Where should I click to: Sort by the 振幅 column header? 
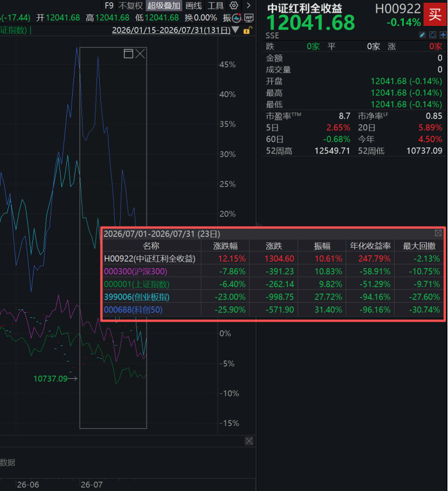[322, 246]
